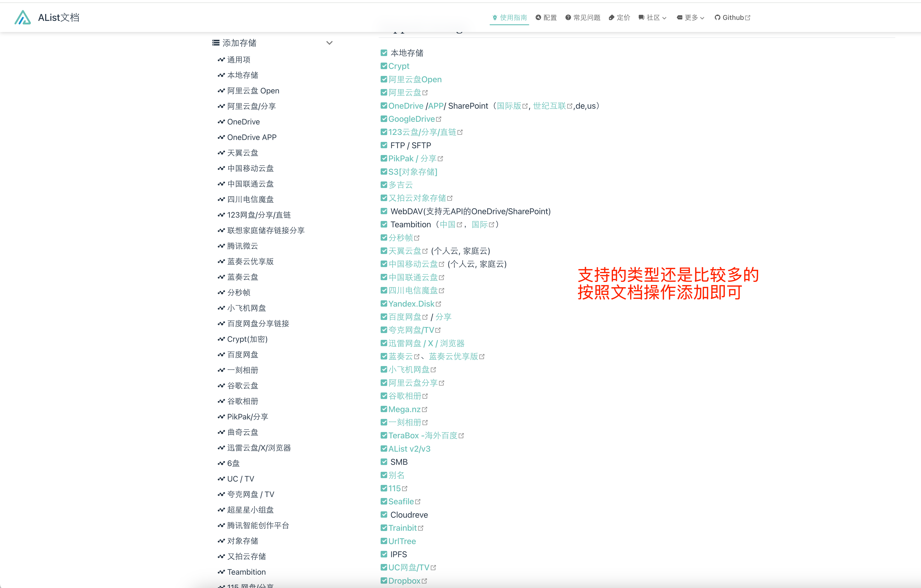Viewport: 921px width, 588px height.
Task: Click the checkbox beside Cloudreve
Action: click(x=384, y=514)
